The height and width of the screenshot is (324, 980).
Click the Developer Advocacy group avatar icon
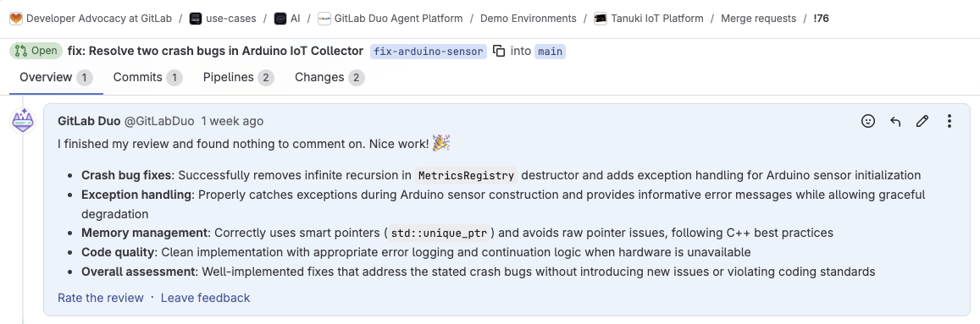pos(16,18)
